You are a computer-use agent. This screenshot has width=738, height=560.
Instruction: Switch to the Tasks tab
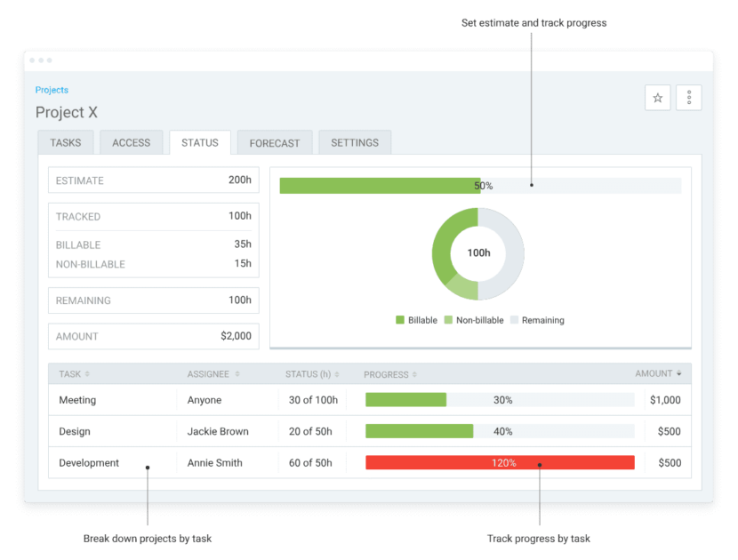[x=66, y=142]
